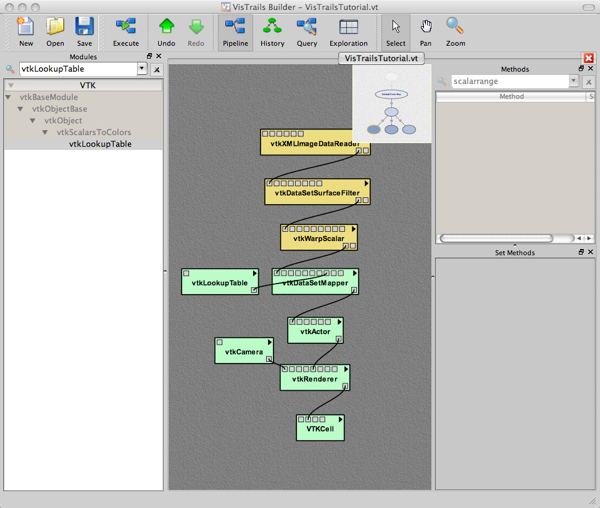
Task: Close the Modules panel
Action: (159, 56)
